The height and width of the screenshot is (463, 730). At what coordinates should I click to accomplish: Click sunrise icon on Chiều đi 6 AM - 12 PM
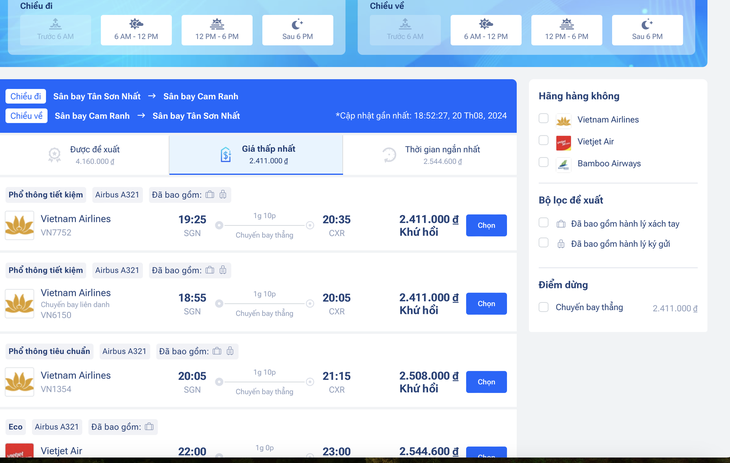click(136, 24)
